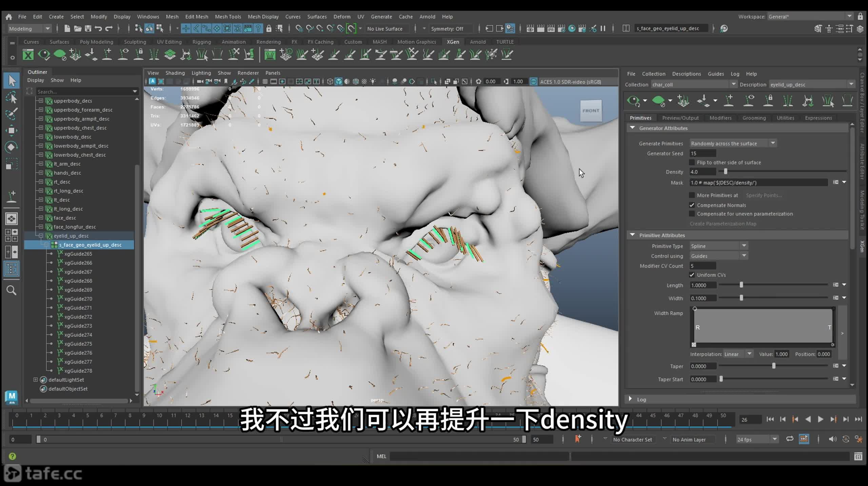Click the help question mark icon
This screenshot has height=486, width=868.
tap(12, 456)
